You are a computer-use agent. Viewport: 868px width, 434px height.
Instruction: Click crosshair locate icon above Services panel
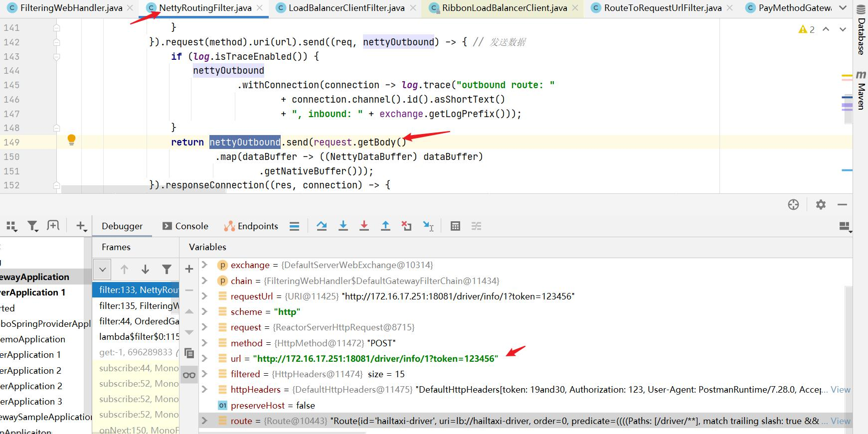pyautogui.click(x=794, y=204)
